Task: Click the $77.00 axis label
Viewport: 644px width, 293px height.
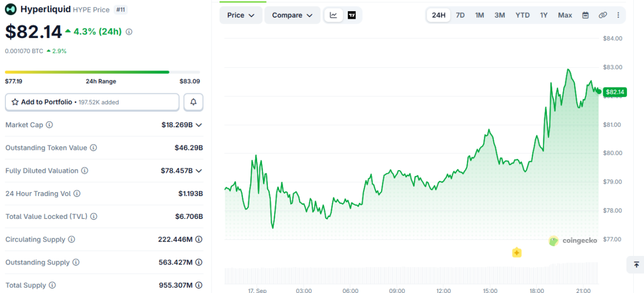Action: coord(612,239)
